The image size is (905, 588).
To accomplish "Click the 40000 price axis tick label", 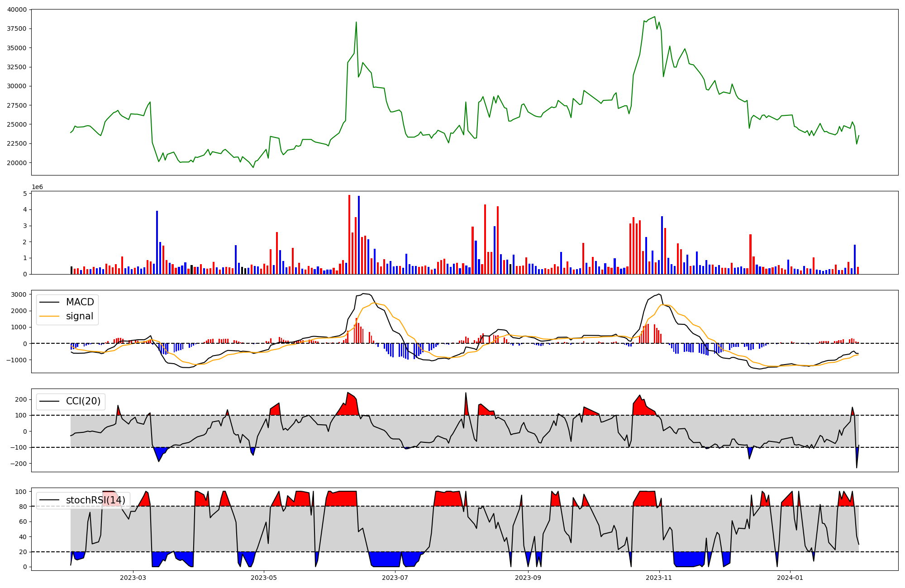I will coord(16,9).
